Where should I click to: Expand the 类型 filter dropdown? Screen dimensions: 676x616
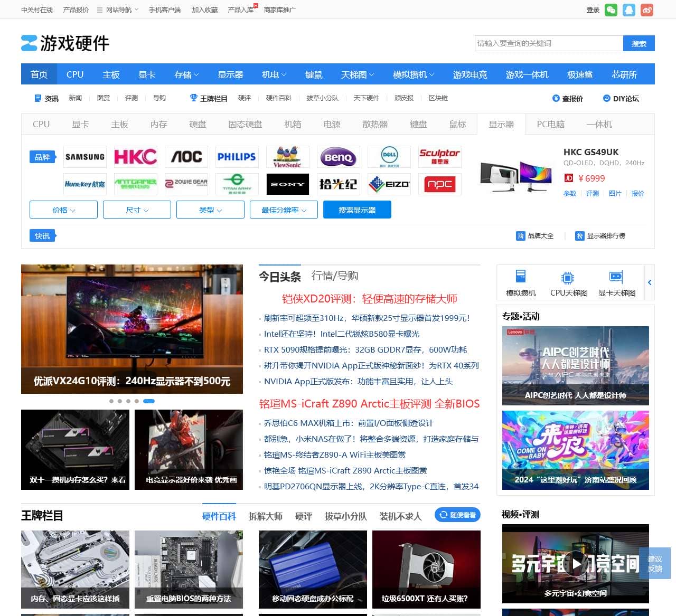point(210,210)
